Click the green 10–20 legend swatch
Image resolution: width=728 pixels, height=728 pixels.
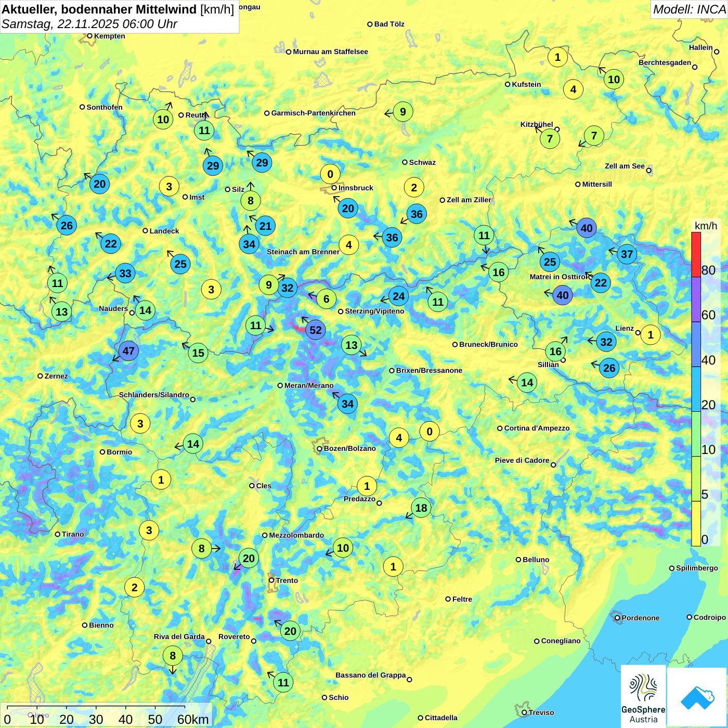point(696,434)
